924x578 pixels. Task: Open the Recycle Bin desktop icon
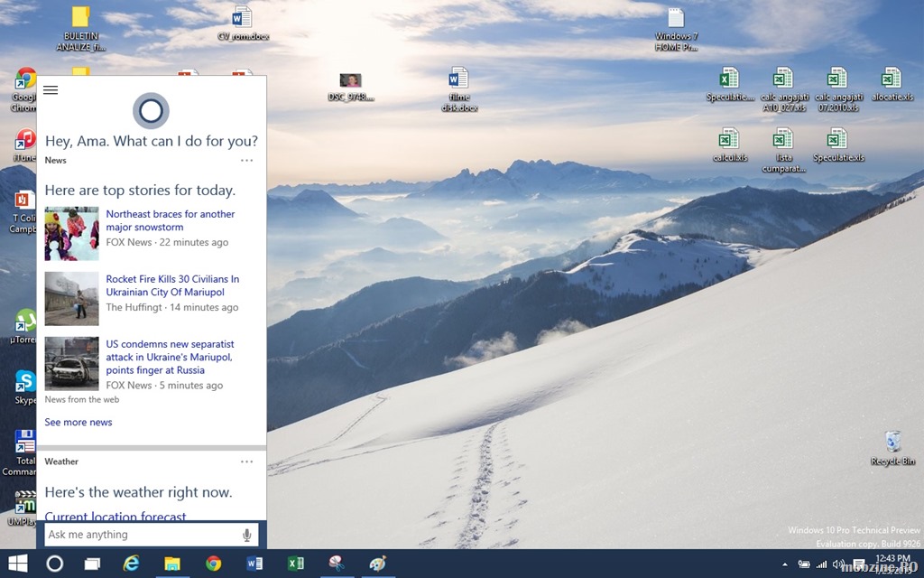[x=892, y=445]
